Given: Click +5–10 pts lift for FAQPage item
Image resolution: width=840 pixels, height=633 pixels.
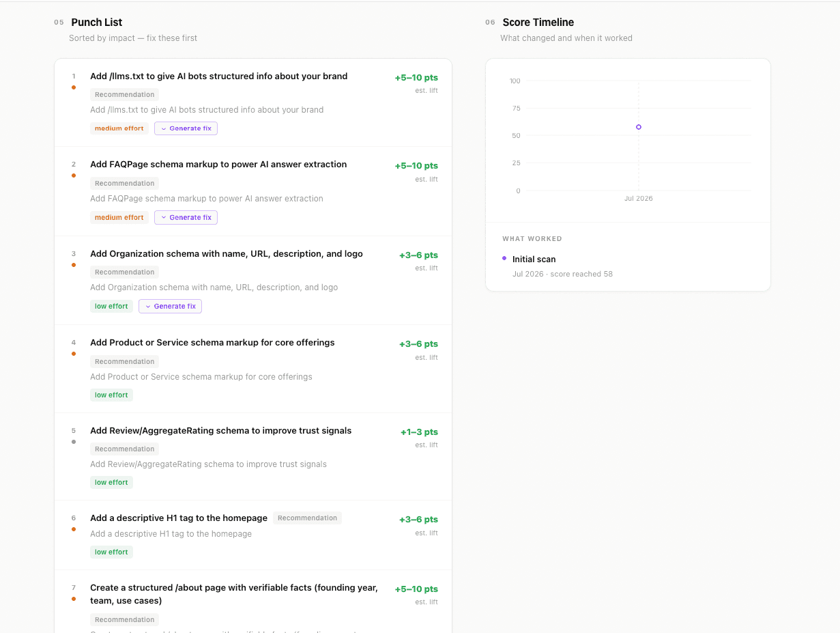Looking at the screenshot, I should pyautogui.click(x=416, y=166).
